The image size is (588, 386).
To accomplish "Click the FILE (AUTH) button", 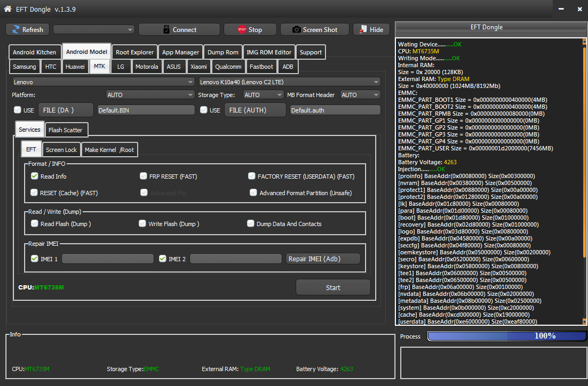I will (x=255, y=110).
